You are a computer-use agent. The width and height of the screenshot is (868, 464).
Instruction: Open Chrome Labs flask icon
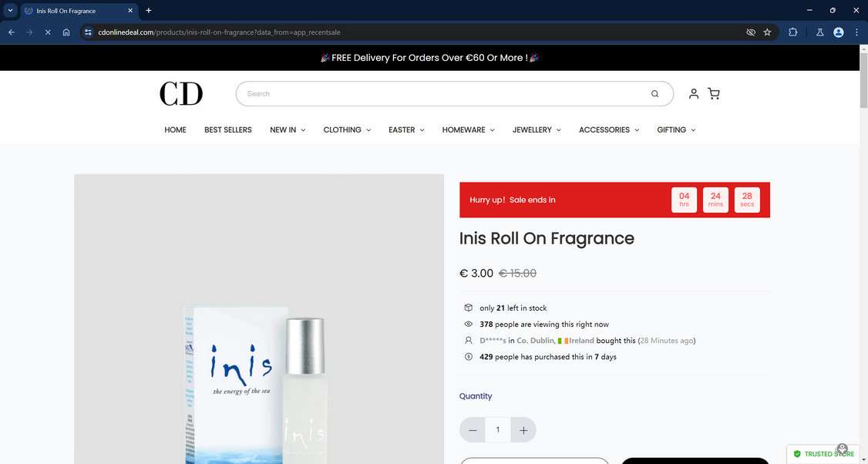pos(820,32)
